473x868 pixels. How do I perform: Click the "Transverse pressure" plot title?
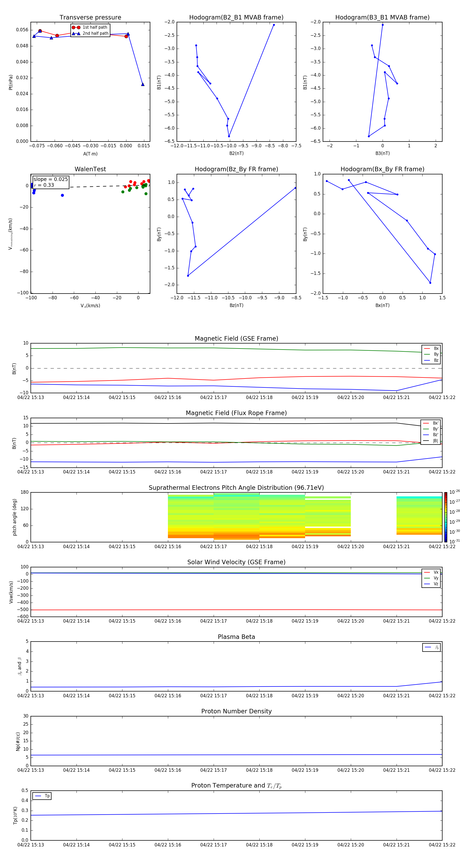(x=90, y=18)
